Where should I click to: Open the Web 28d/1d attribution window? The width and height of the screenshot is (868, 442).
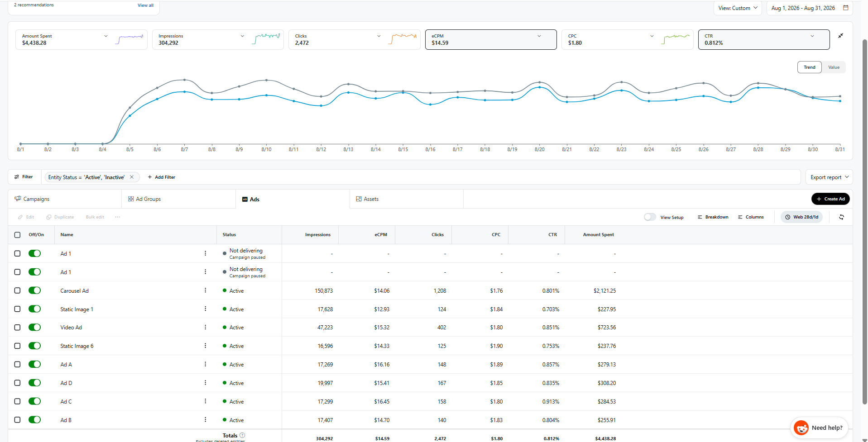tap(801, 217)
